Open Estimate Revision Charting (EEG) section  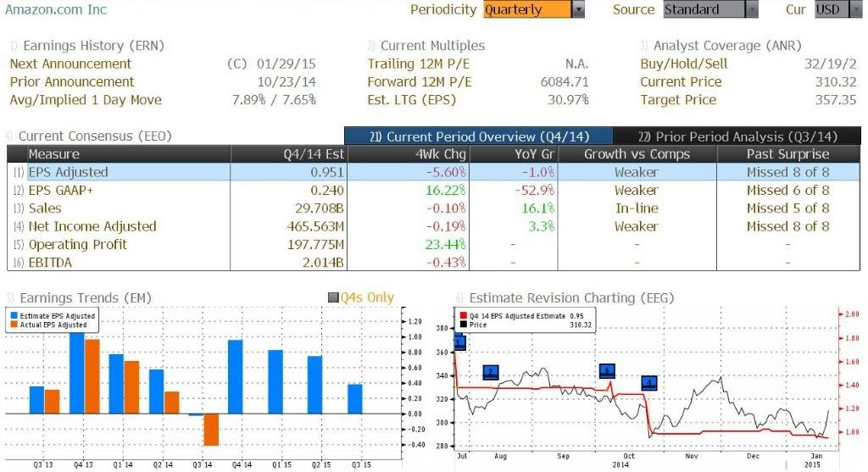(571, 297)
